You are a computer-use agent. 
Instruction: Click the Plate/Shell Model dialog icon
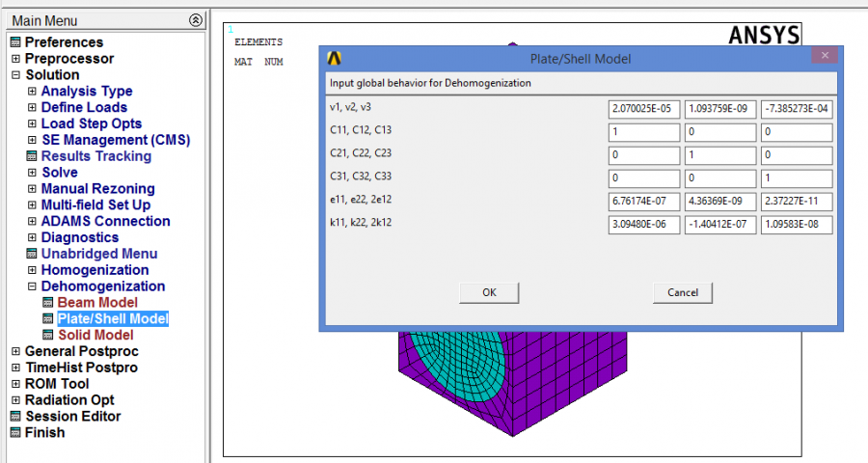pyautogui.click(x=48, y=318)
